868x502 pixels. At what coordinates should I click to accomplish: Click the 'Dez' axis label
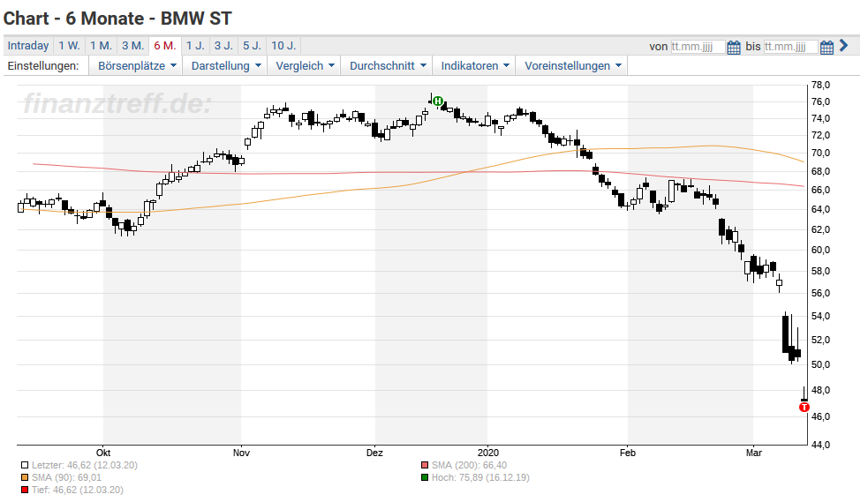(374, 453)
